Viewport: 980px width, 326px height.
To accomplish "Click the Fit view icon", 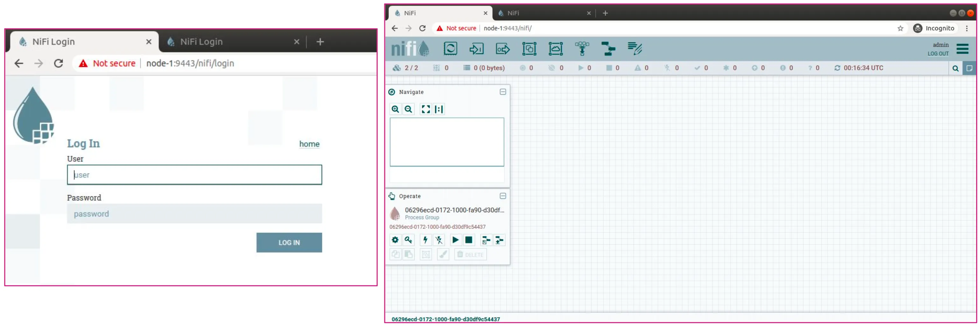I will [x=426, y=109].
